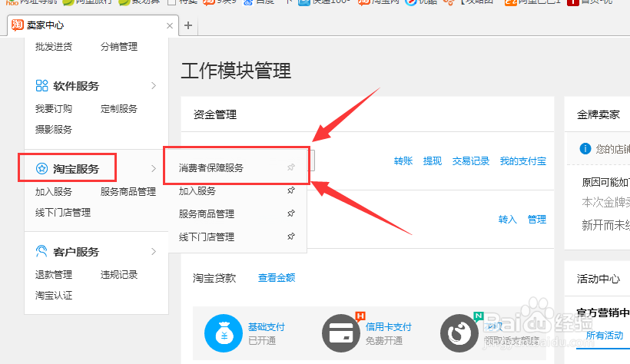The width and height of the screenshot is (630, 364).
Task: Open sidebar 线下门店管理 link
Action: pos(63,212)
